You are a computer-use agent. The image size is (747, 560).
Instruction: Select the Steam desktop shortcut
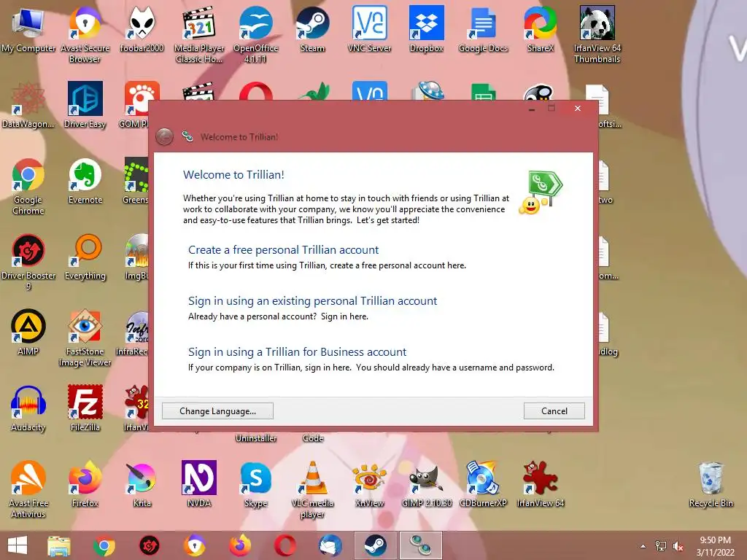coord(312,29)
